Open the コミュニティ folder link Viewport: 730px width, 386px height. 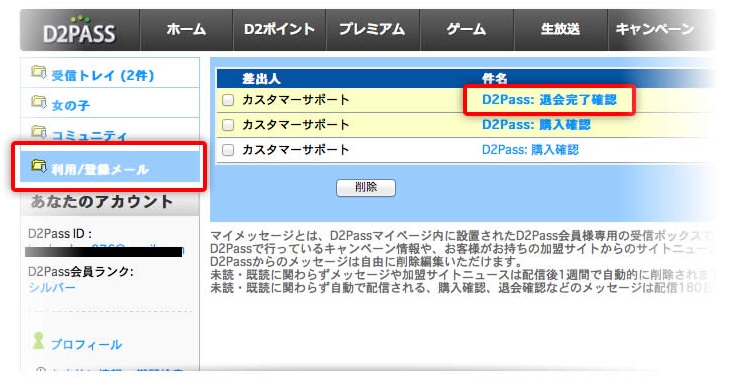coord(89,135)
